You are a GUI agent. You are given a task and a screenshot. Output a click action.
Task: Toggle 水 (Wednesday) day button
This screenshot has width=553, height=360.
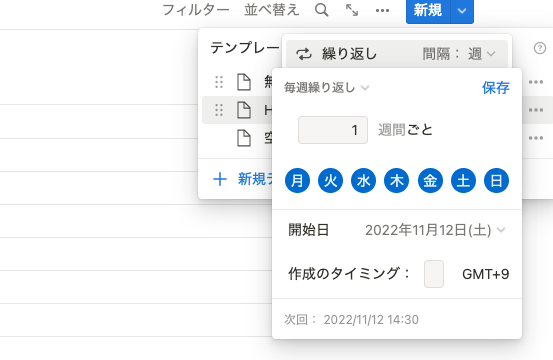[363, 181]
